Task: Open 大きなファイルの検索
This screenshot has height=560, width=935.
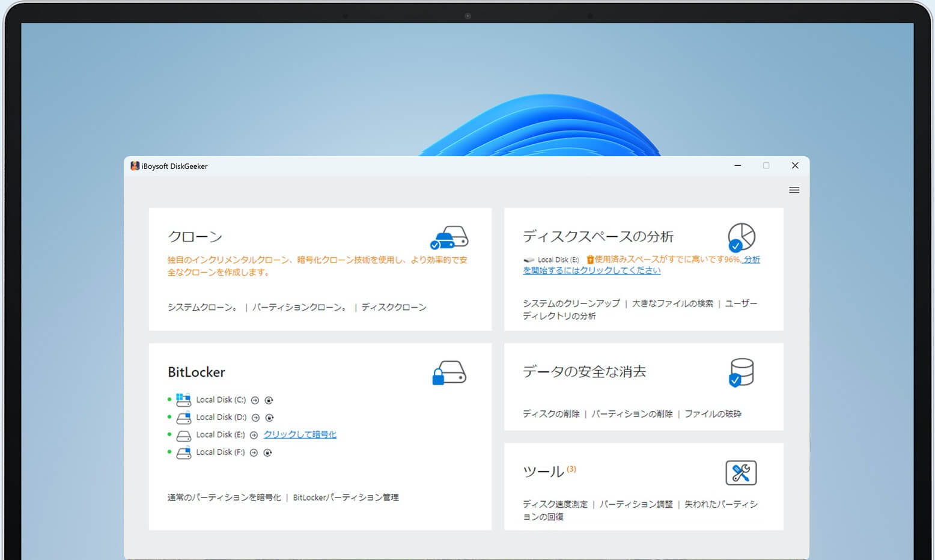Action: coord(672,303)
